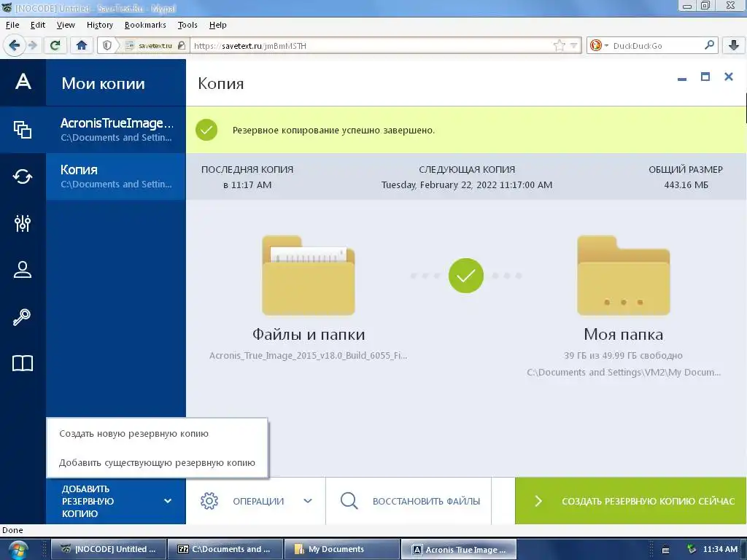Click the Downloads arrow icon in browser toolbar
The image size is (747, 560).
(x=734, y=45)
